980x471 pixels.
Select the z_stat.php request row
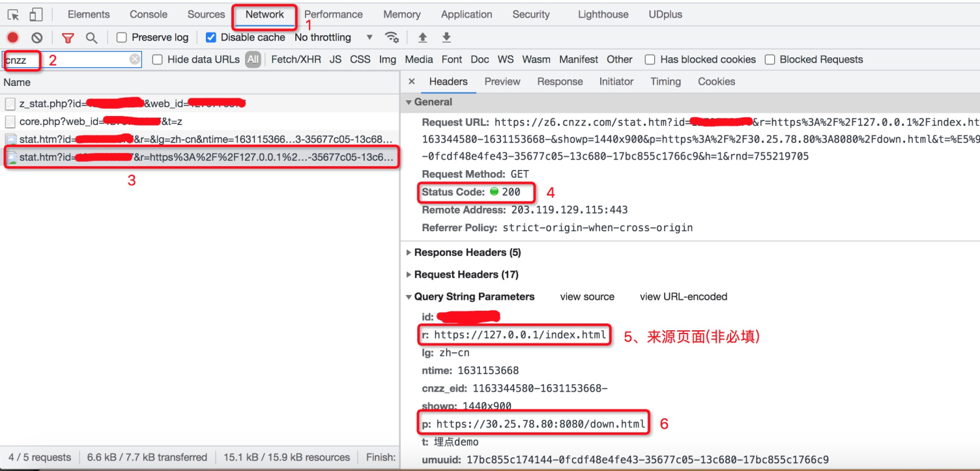click(199, 104)
